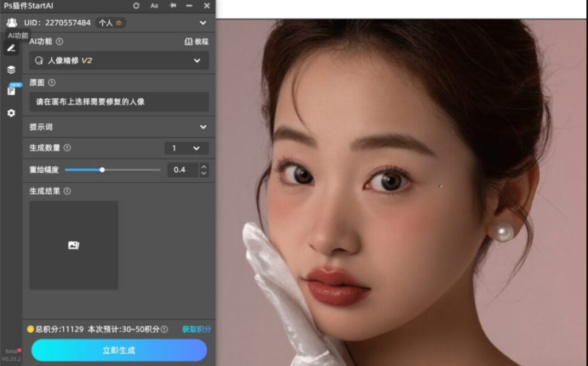Open the 人像精修 V2 function dropdown
The width and height of the screenshot is (588, 366).
click(x=118, y=60)
